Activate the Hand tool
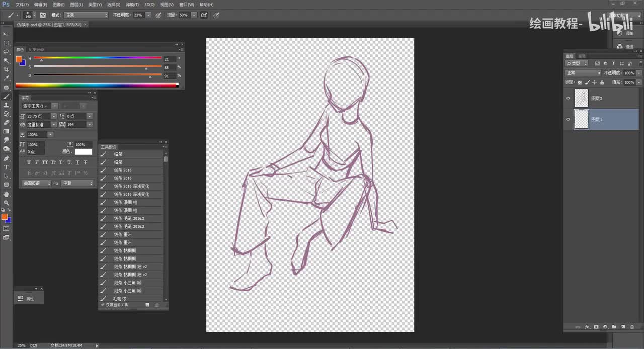Image resolution: width=644 pixels, height=349 pixels. point(7,194)
